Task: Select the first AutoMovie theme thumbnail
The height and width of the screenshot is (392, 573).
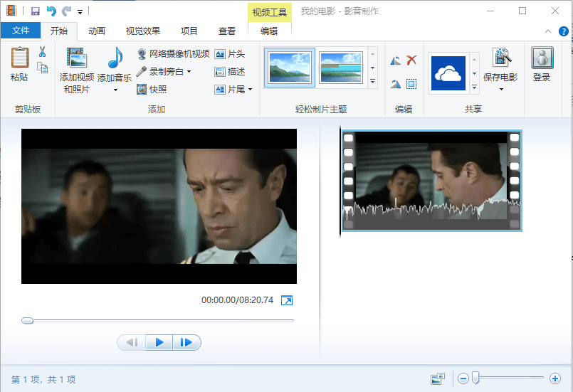Action: click(290, 68)
